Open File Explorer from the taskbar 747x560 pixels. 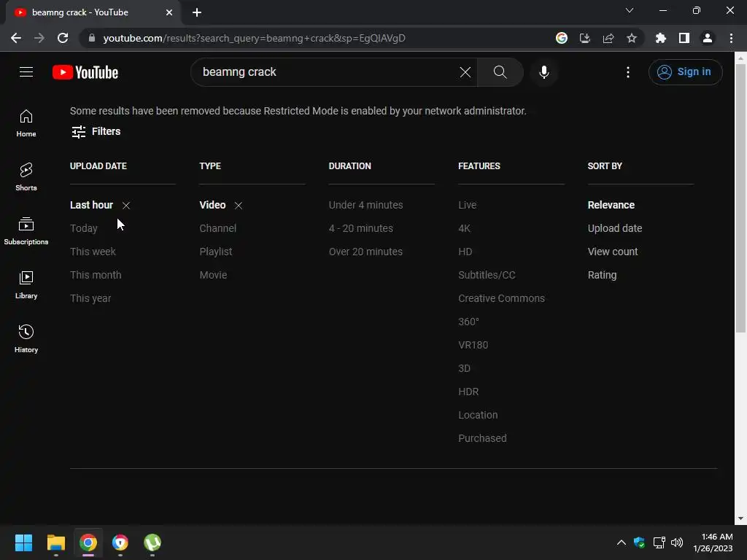55,542
